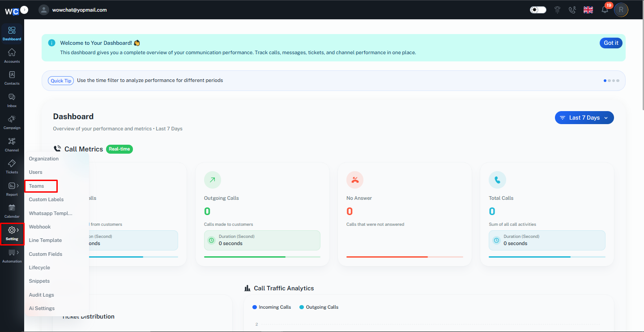Open the R profile avatar menu
The width and height of the screenshot is (644, 332).
(x=621, y=10)
